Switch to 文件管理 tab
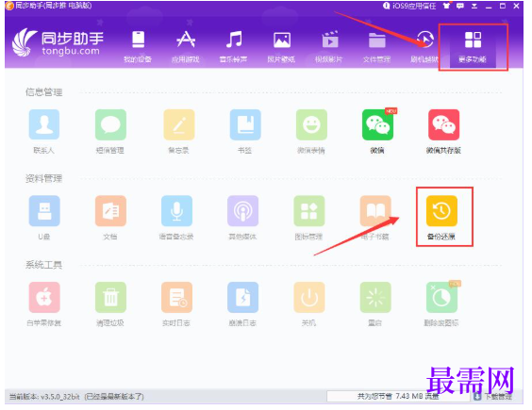532x410 pixels. 377,46
